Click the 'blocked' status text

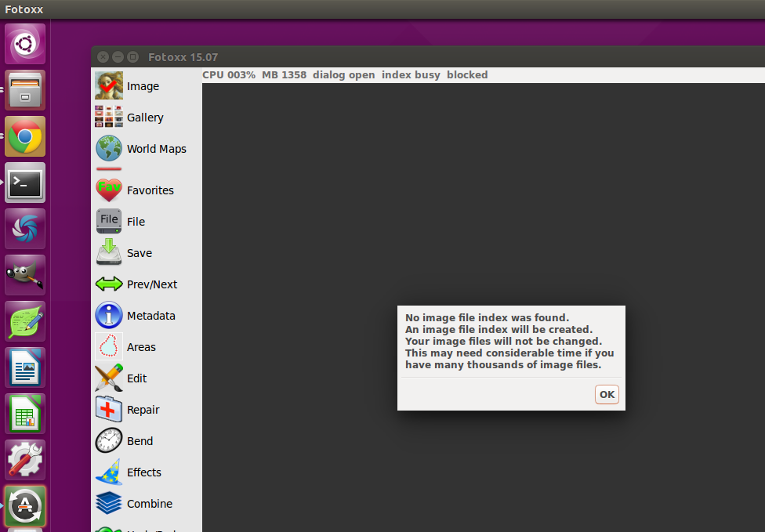click(467, 75)
